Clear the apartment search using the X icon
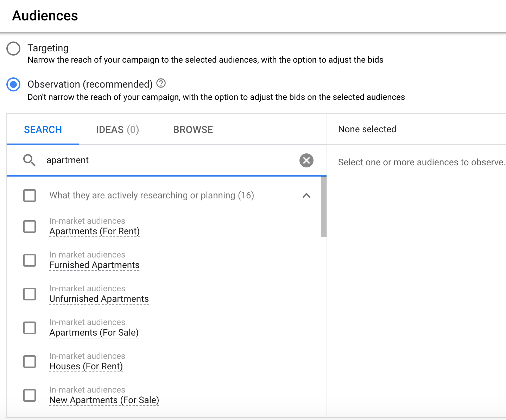 [306, 160]
